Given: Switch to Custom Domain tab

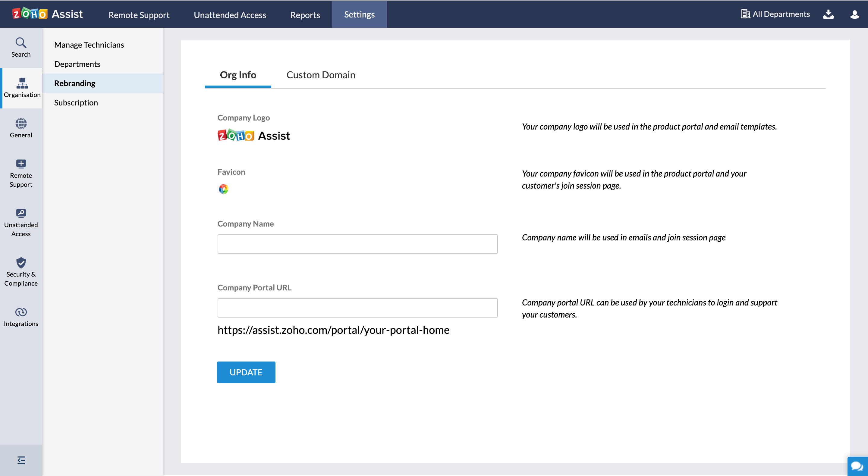Looking at the screenshot, I should (x=320, y=75).
